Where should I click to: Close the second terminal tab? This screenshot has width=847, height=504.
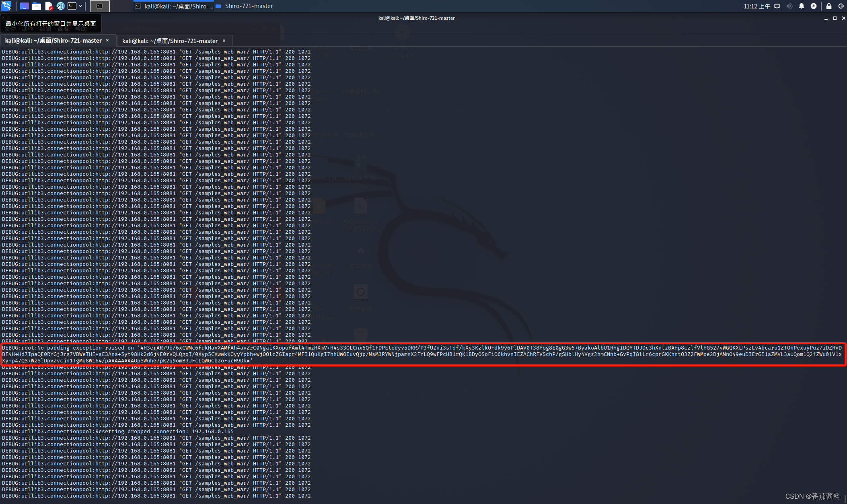pos(224,41)
